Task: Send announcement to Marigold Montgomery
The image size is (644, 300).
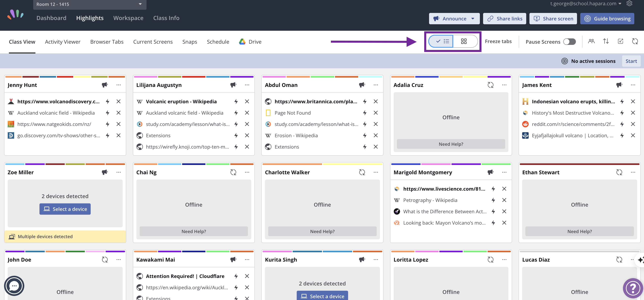Action: coord(491,172)
